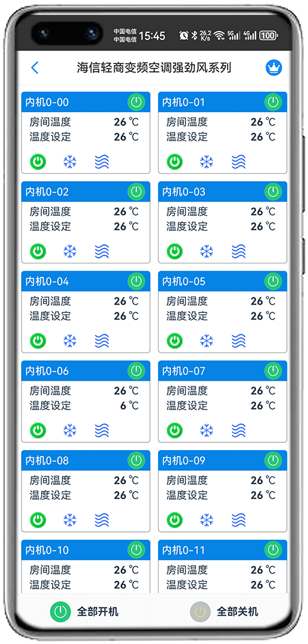
Task: Open the 内机0-05 unit title
Action: point(184,281)
